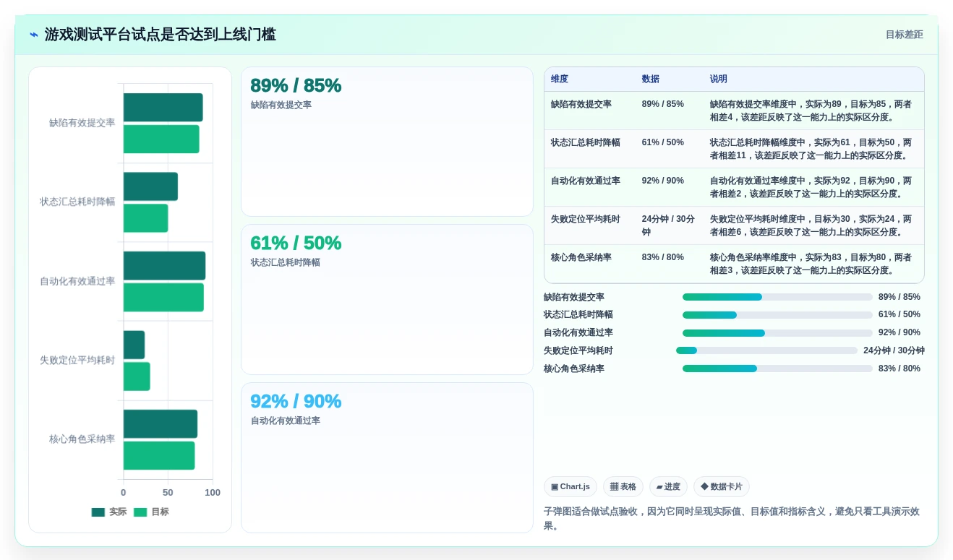Click the 目标差距 label in header
953x560 pixels.
(x=905, y=35)
